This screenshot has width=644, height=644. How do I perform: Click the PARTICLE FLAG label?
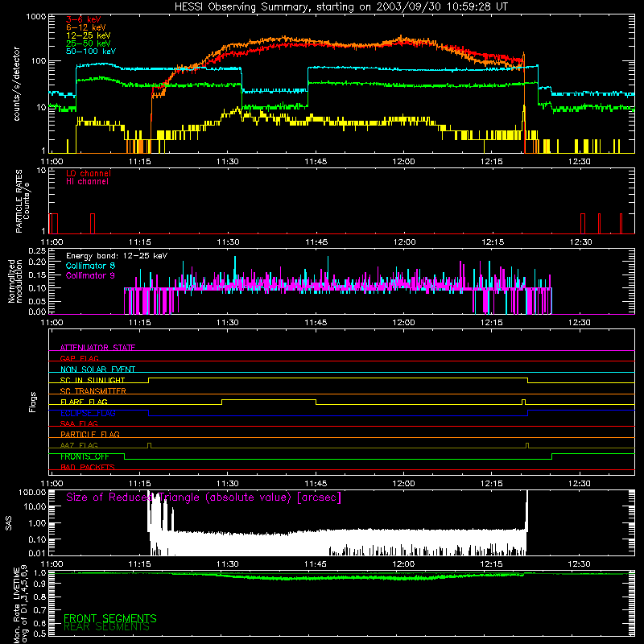(90, 435)
